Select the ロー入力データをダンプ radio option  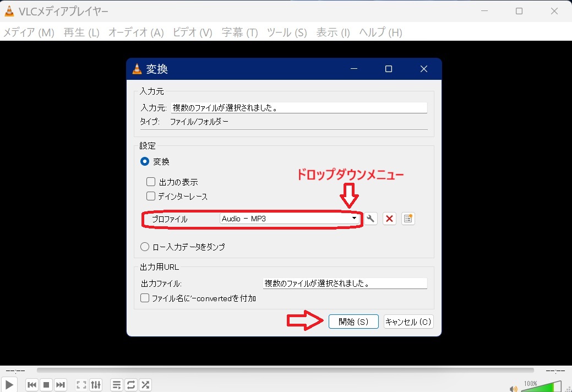click(x=145, y=247)
